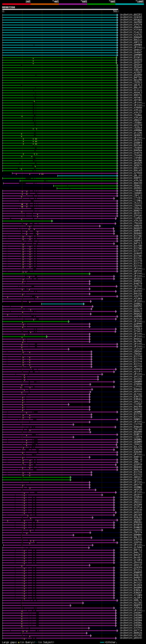The height and width of the screenshot is (644, 146).
Task: Select hit label UniRef100_Q2H593
Action: point(131,530)
